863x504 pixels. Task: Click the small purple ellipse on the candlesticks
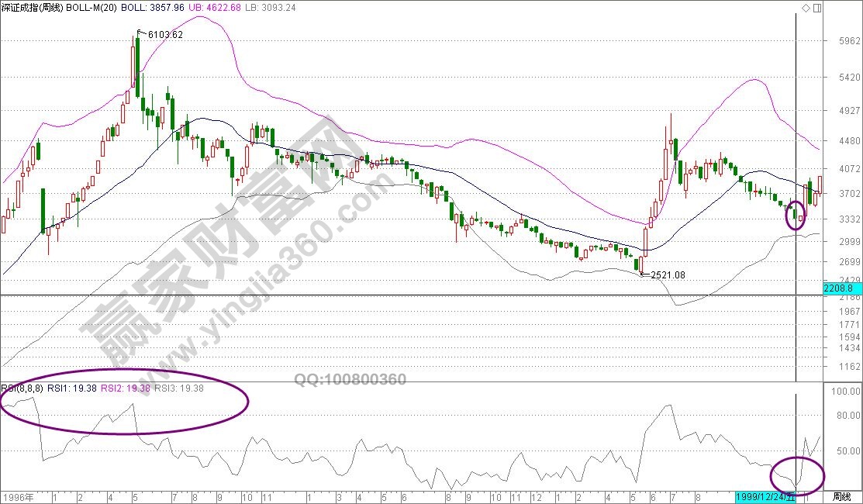(796, 215)
